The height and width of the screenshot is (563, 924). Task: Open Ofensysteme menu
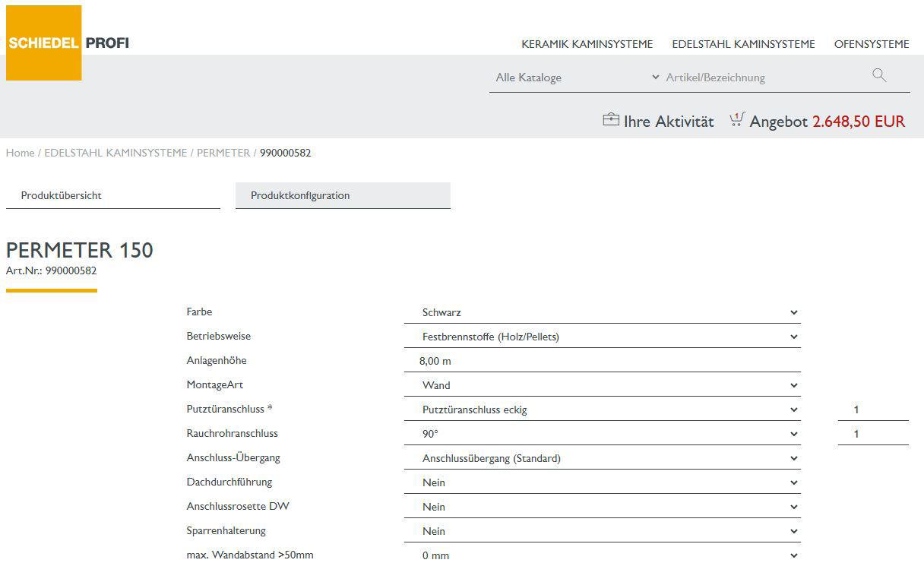pos(872,44)
